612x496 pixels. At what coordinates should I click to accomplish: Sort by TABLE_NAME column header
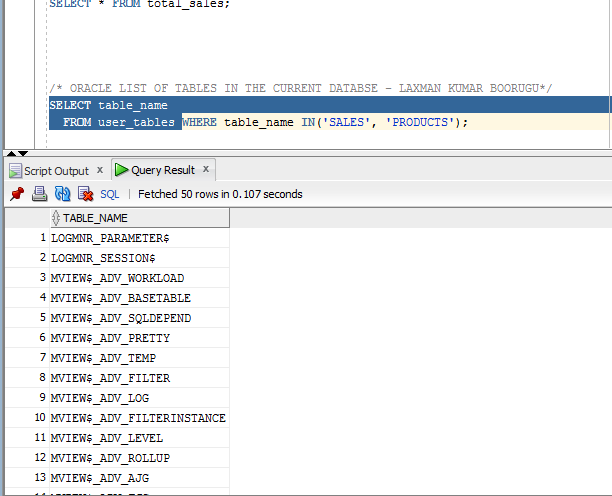click(x=140, y=218)
